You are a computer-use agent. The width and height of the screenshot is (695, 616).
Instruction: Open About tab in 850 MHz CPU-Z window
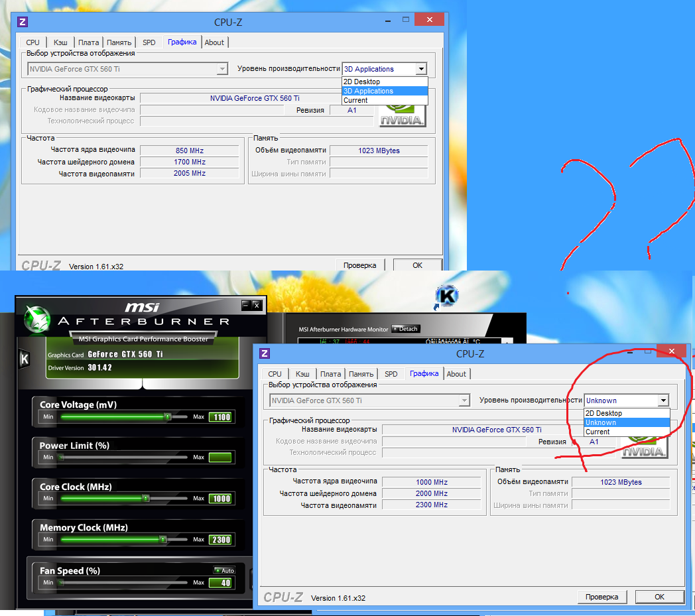pos(214,42)
